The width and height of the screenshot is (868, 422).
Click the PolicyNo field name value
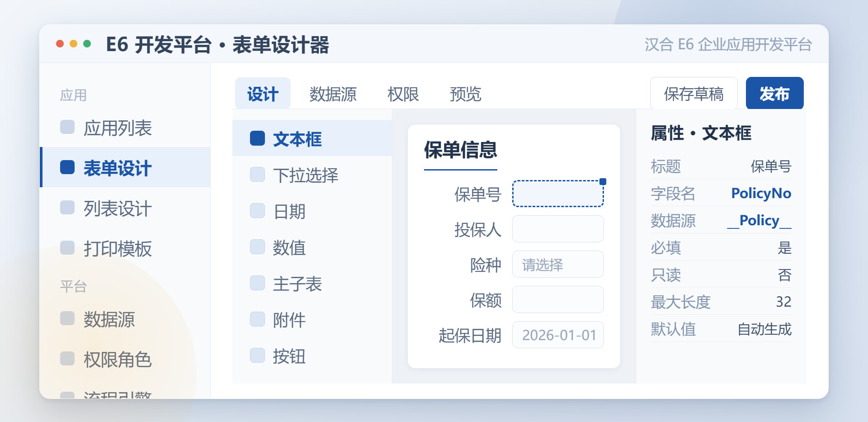click(761, 193)
